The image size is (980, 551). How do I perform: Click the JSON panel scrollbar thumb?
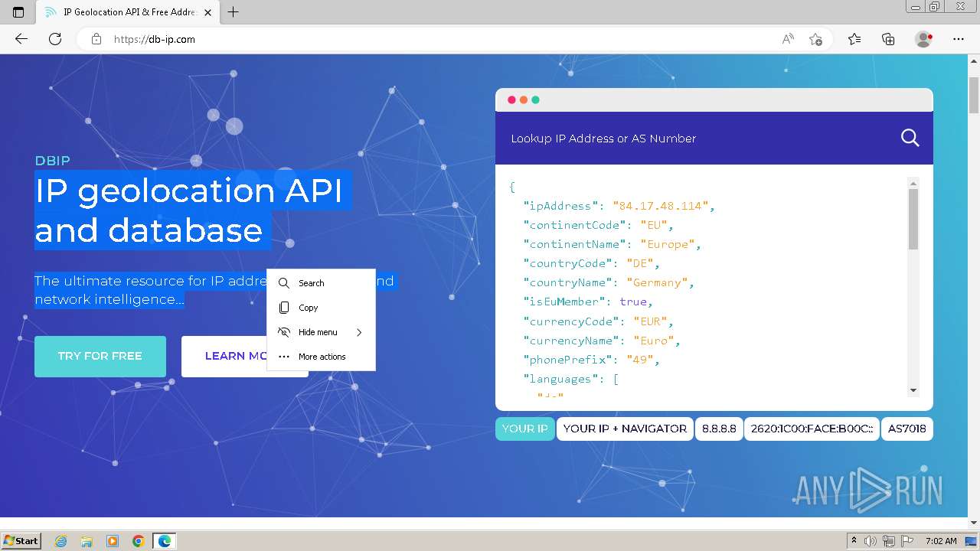(913, 219)
